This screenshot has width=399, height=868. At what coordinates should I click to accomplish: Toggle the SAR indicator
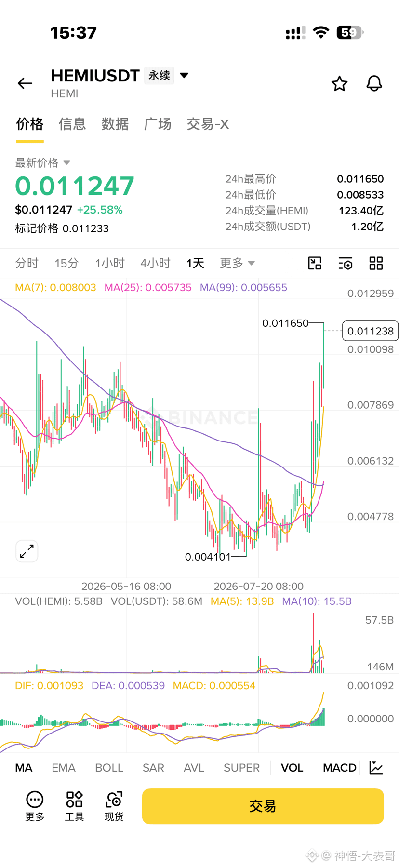(x=153, y=768)
